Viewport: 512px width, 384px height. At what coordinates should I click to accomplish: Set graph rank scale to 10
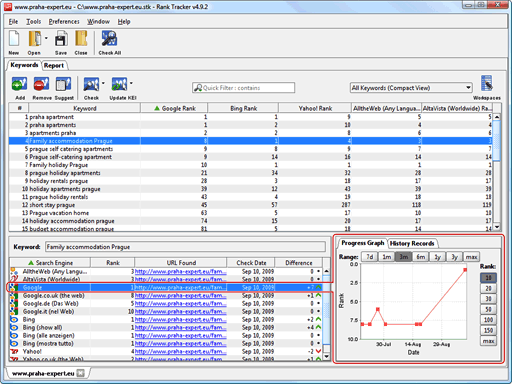pyautogui.click(x=488, y=278)
